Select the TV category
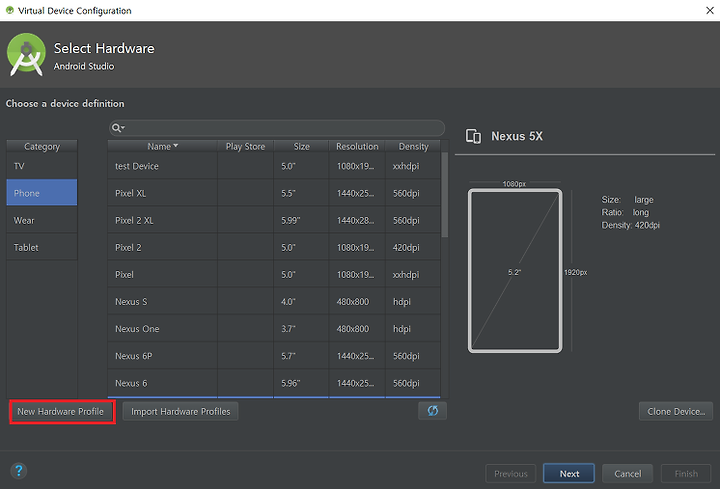720x489 pixels. click(x=42, y=166)
